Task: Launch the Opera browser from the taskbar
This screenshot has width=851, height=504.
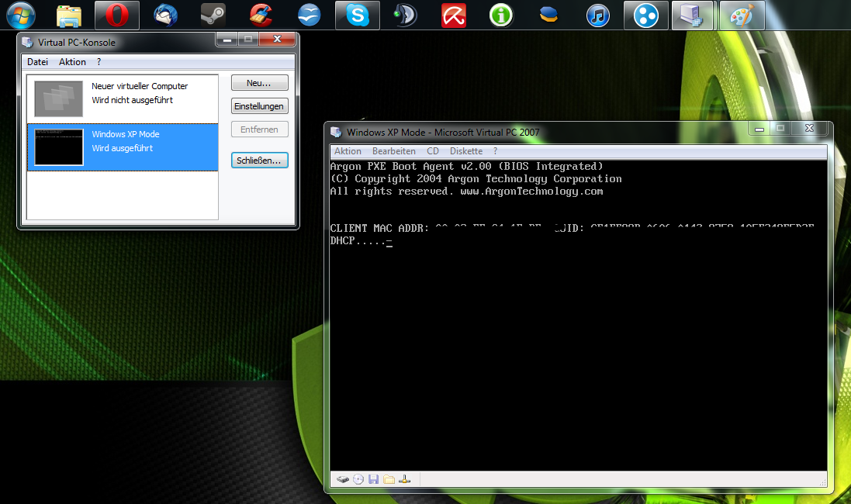Action: click(x=116, y=16)
